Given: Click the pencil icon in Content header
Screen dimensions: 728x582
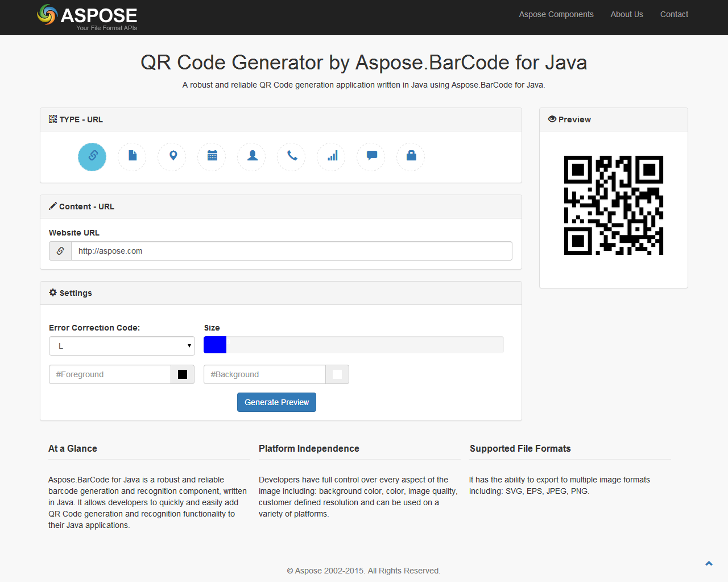Looking at the screenshot, I should [x=53, y=206].
